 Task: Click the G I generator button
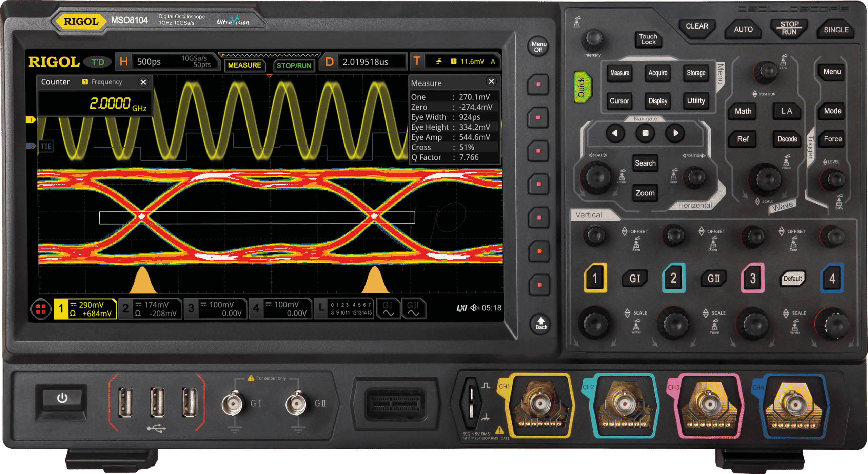(634, 279)
